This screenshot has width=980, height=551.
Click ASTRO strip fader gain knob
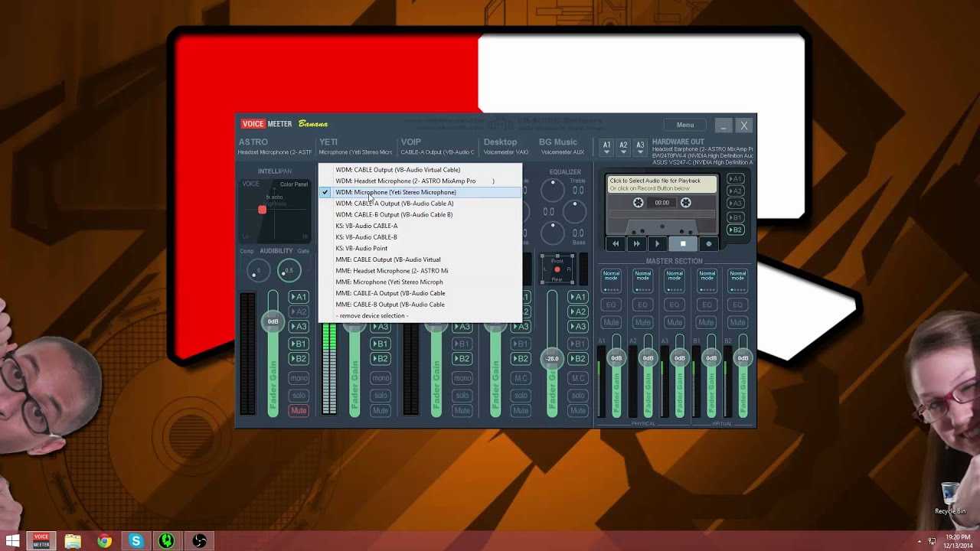point(273,321)
